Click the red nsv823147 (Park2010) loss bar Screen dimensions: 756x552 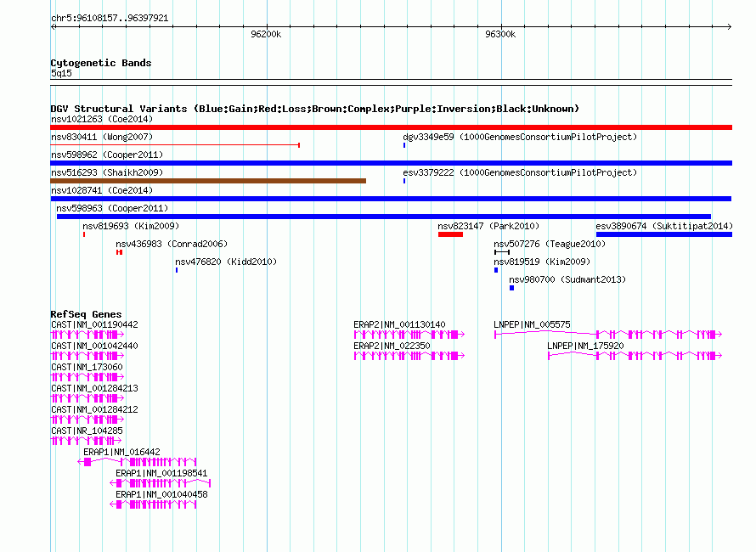450,234
